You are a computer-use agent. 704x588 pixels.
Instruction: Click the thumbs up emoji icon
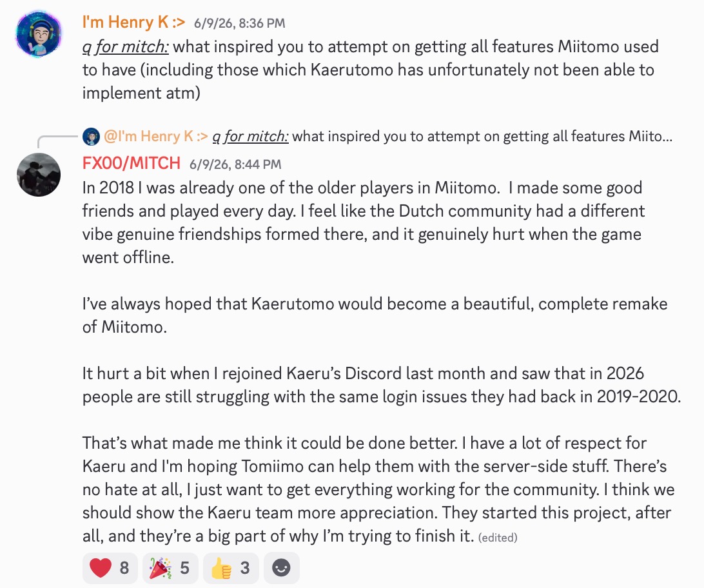pos(220,568)
